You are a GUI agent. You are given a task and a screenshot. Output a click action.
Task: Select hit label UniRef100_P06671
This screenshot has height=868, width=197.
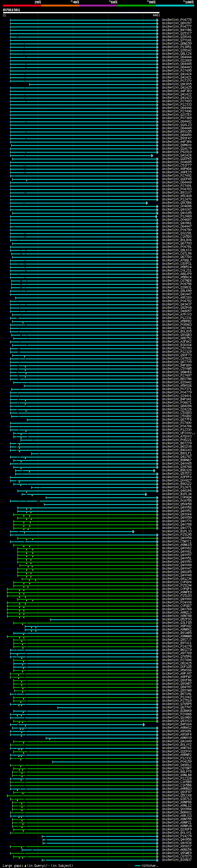tap(177, 403)
